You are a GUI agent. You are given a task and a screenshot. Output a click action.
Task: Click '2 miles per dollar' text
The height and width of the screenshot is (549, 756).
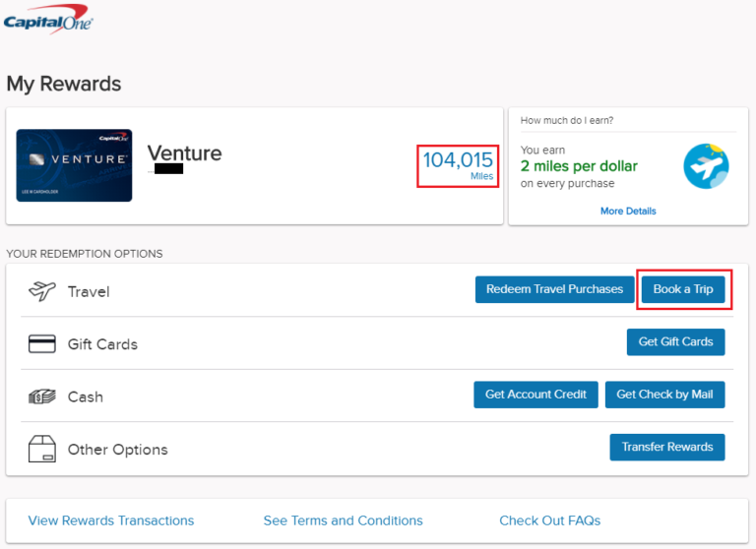click(579, 166)
